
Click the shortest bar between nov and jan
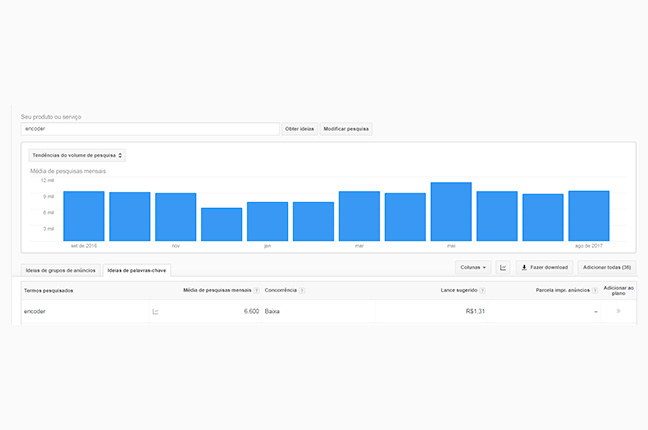click(x=222, y=225)
